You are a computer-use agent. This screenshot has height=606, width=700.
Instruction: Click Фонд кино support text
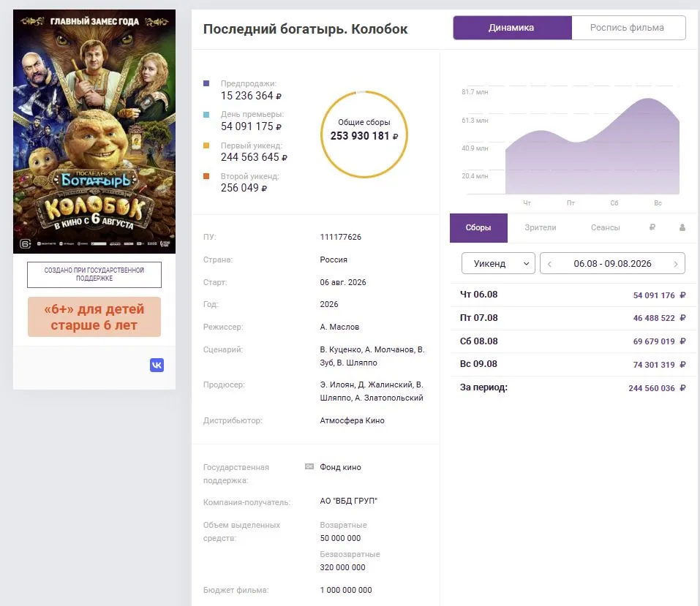(341, 467)
